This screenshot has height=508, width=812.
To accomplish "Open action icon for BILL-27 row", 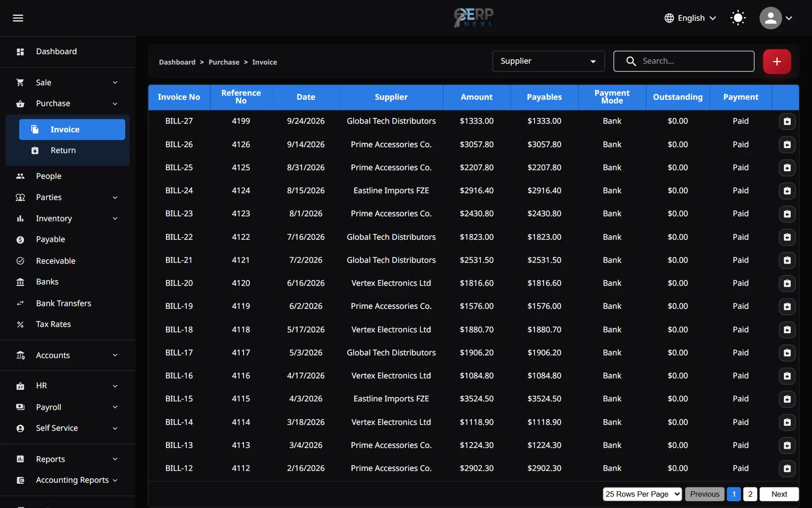I will point(787,121).
